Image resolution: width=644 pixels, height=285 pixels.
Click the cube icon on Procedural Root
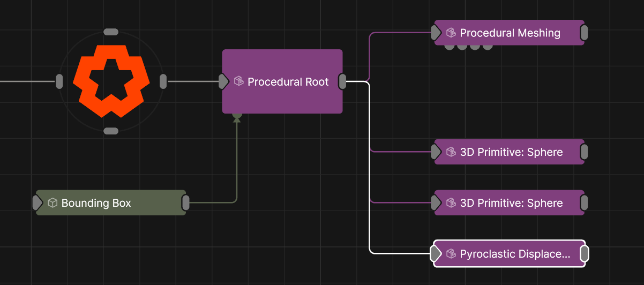(x=239, y=81)
